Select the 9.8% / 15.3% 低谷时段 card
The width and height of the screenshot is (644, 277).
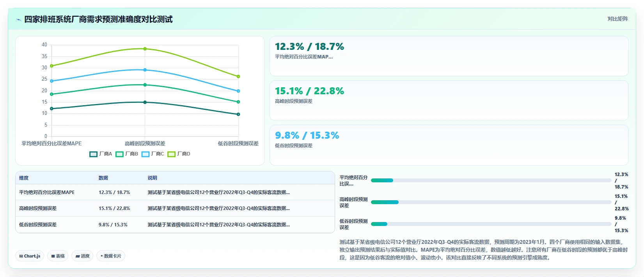click(x=449, y=145)
